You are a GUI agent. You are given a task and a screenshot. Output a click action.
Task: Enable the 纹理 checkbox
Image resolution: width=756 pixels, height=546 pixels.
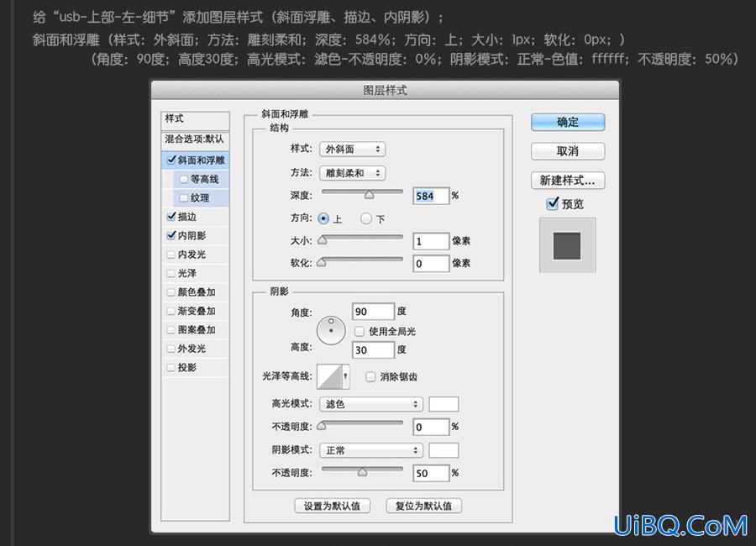pyautogui.click(x=184, y=198)
